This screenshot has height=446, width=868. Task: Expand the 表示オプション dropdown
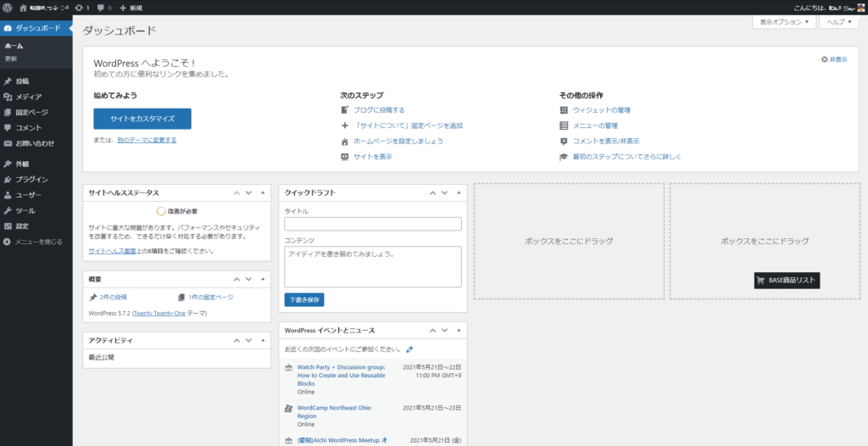click(784, 22)
